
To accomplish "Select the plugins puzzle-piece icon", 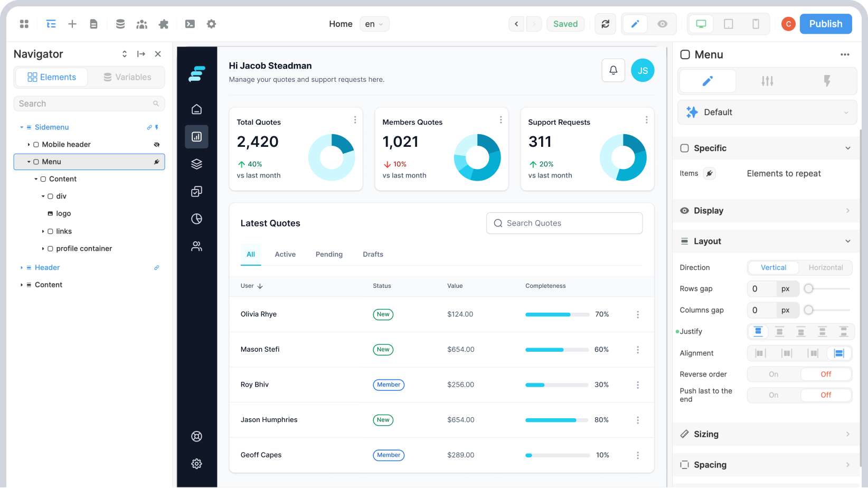I will [x=163, y=24].
